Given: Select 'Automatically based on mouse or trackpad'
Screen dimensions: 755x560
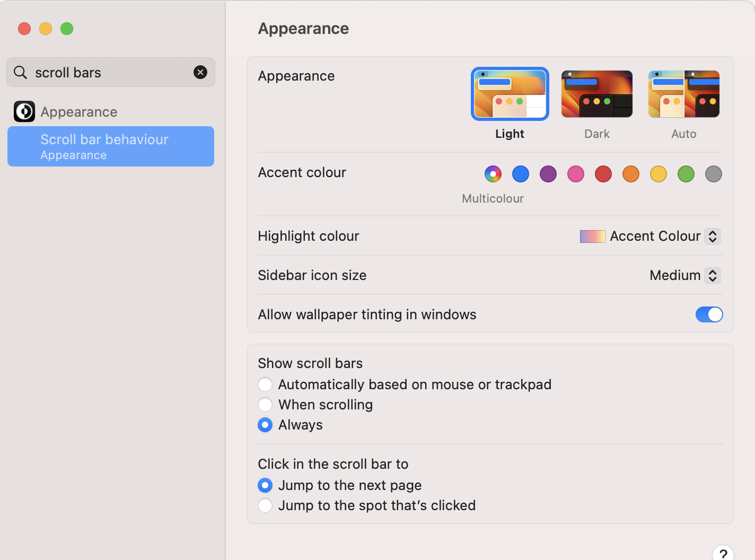Looking at the screenshot, I should pyautogui.click(x=265, y=384).
